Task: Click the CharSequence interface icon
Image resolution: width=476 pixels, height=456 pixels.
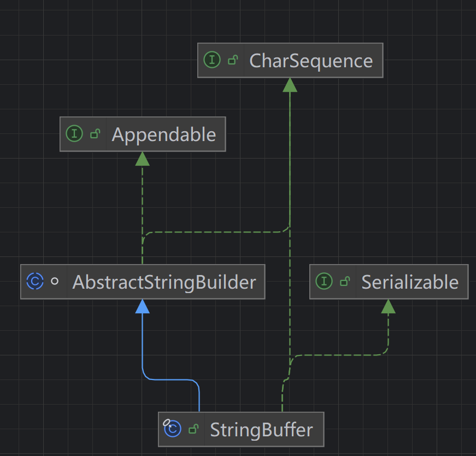Action: click(x=212, y=60)
